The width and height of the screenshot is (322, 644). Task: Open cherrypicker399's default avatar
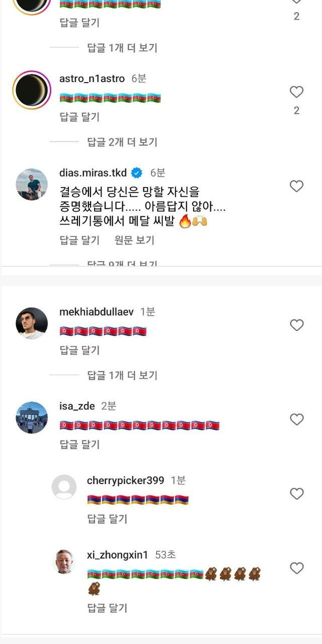click(x=64, y=487)
